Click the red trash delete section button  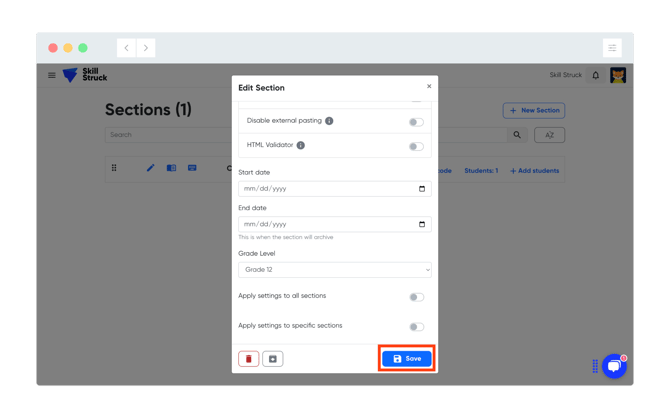click(248, 359)
